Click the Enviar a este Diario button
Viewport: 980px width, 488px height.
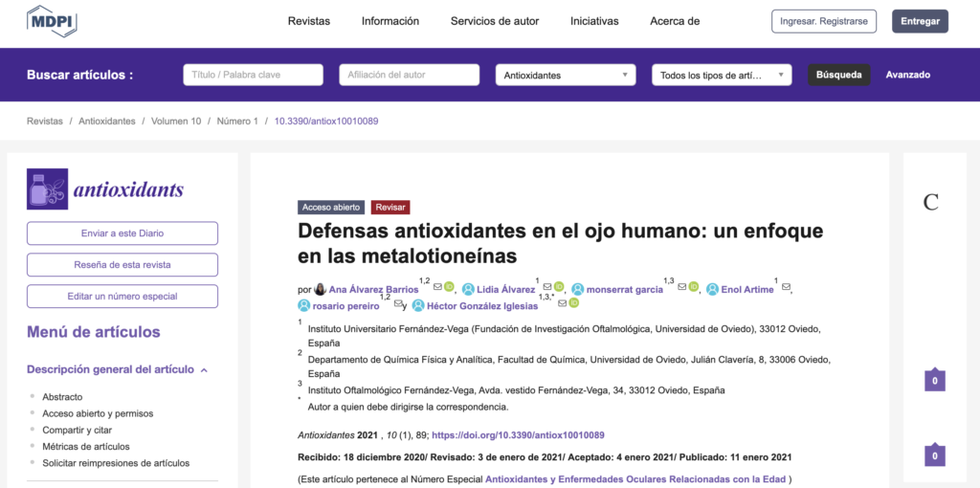pyautogui.click(x=122, y=233)
